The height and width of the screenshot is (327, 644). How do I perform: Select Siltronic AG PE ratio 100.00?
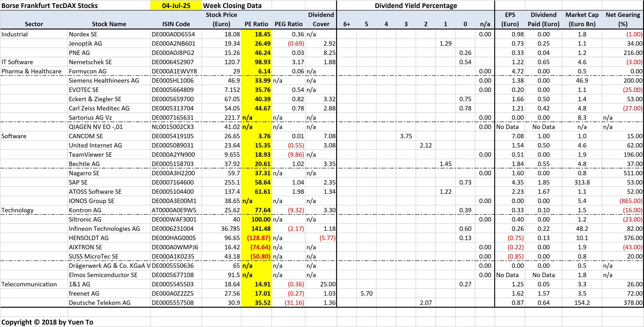click(256, 219)
